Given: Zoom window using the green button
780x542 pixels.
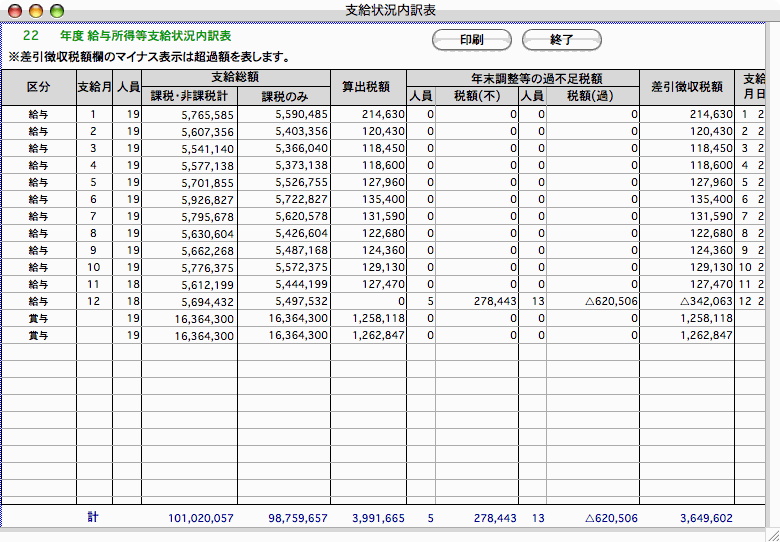Looking at the screenshot, I should [x=56, y=10].
